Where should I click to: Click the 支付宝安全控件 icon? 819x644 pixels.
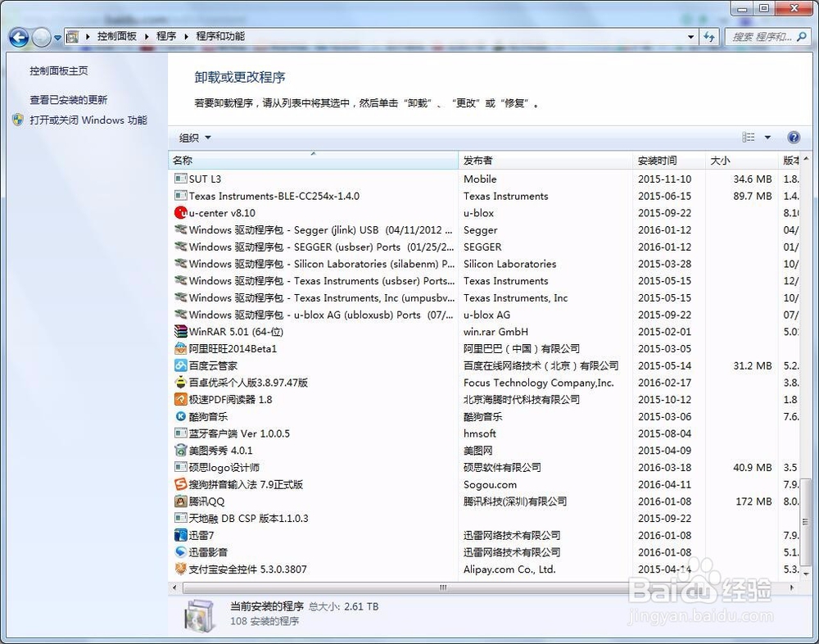pyautogui.click(x=180, y=569)
